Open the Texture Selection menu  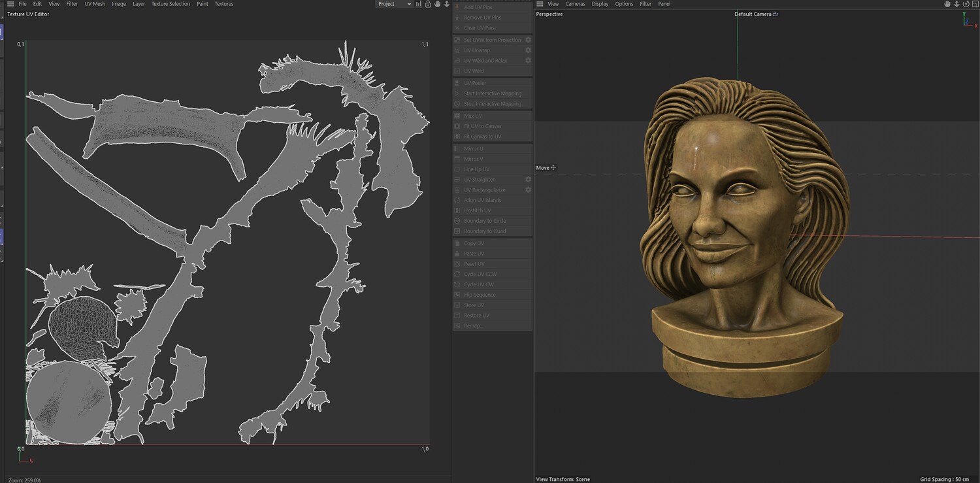click(171, 4)
